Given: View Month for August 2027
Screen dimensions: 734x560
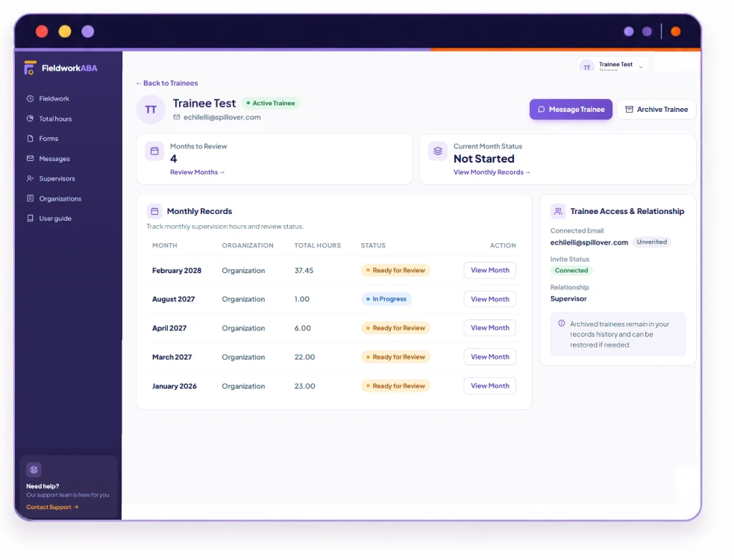Looking at the screenshot, I should click(x=489, y=300).
